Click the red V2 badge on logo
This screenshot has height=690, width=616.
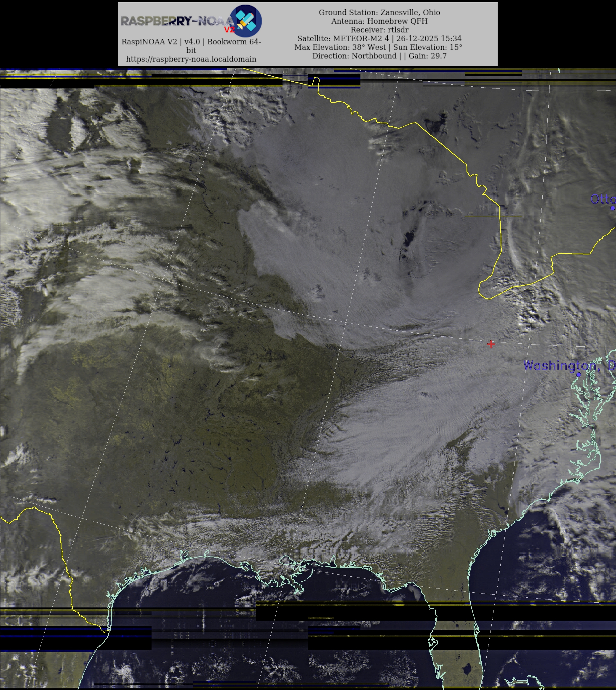click(x=229, y=30)
